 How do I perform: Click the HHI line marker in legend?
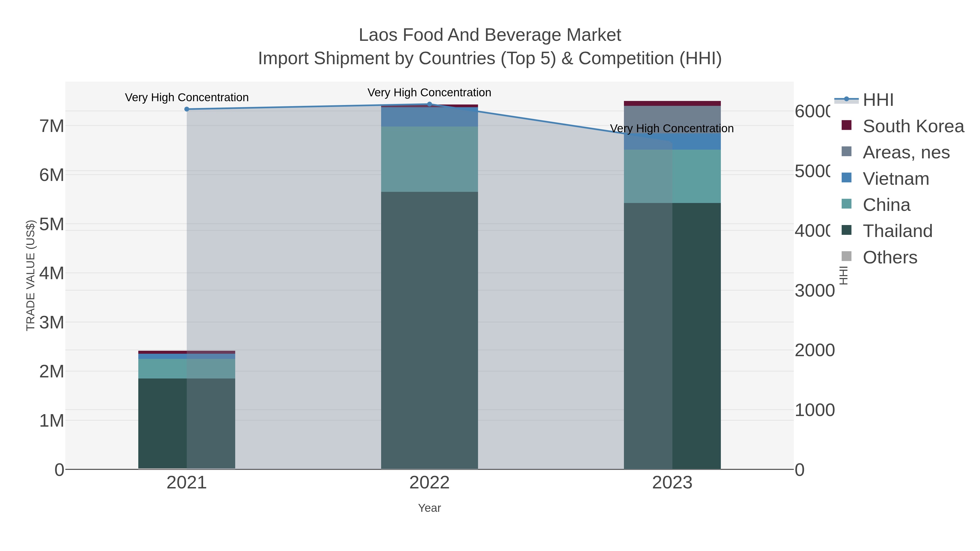[x=846, y=99]
